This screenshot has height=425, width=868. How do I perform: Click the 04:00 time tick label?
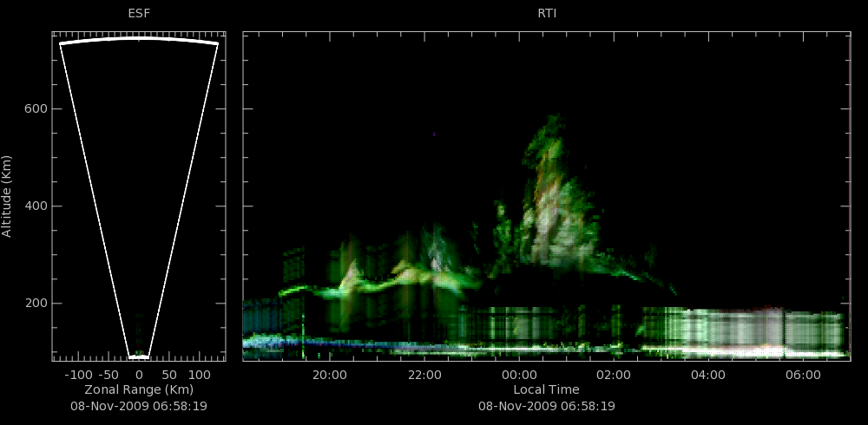708,376
